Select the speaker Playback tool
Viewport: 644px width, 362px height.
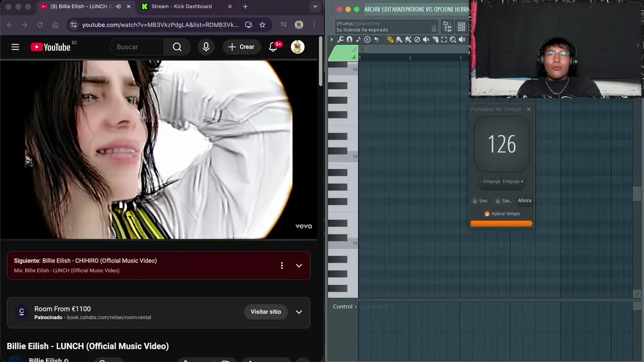click(462, 40)
